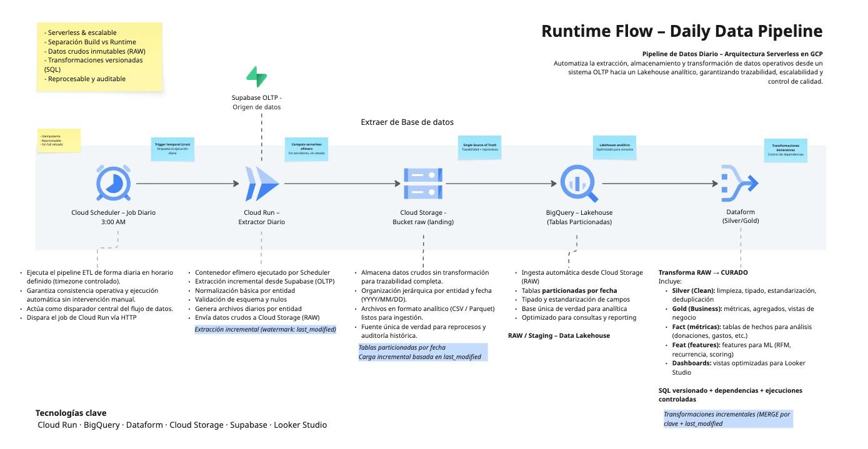Select the Dataform arrow icon
This screenshot has height=449, width=868.
pos(739,183)
